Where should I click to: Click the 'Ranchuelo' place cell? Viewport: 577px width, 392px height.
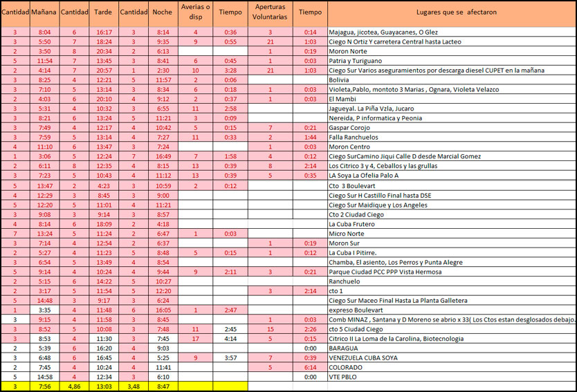click(x=452, y=281)
